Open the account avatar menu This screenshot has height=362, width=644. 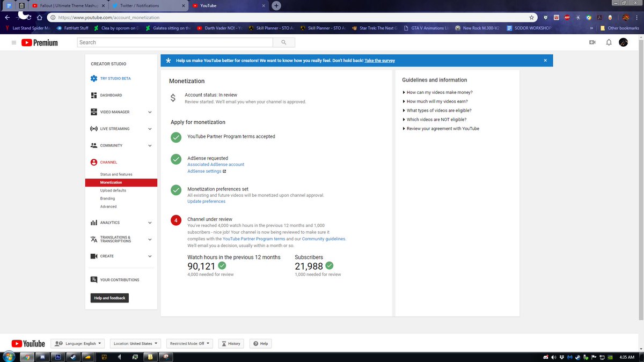point(623,42)
